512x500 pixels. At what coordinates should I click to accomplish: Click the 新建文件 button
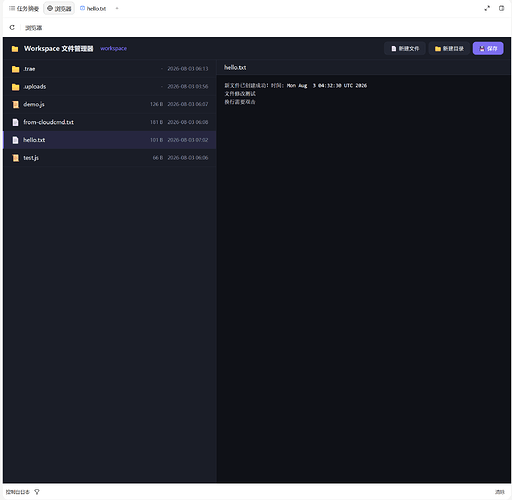point(405,49)
